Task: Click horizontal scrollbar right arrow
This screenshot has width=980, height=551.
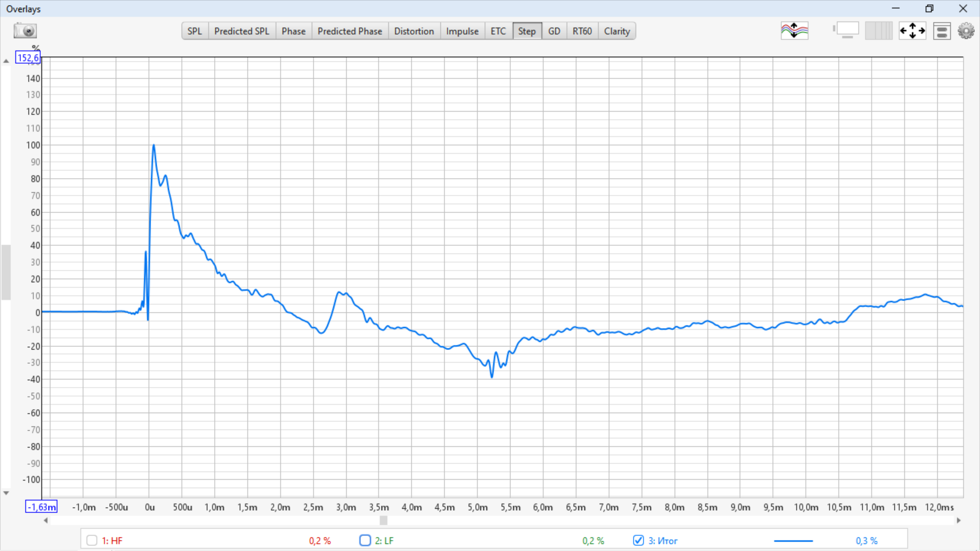Action: click(959, 520)
